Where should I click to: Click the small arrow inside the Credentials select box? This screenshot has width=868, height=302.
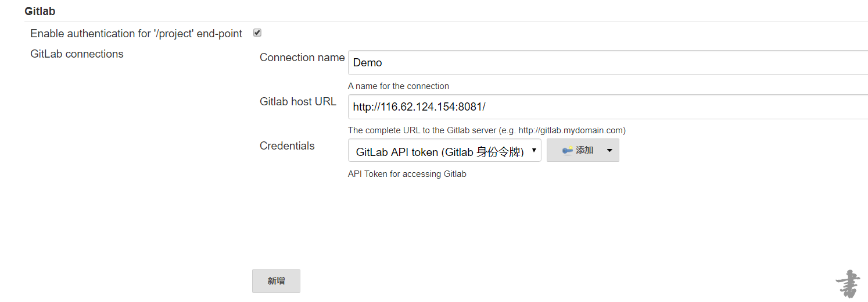pyautogui.click(x=534, y=150)
